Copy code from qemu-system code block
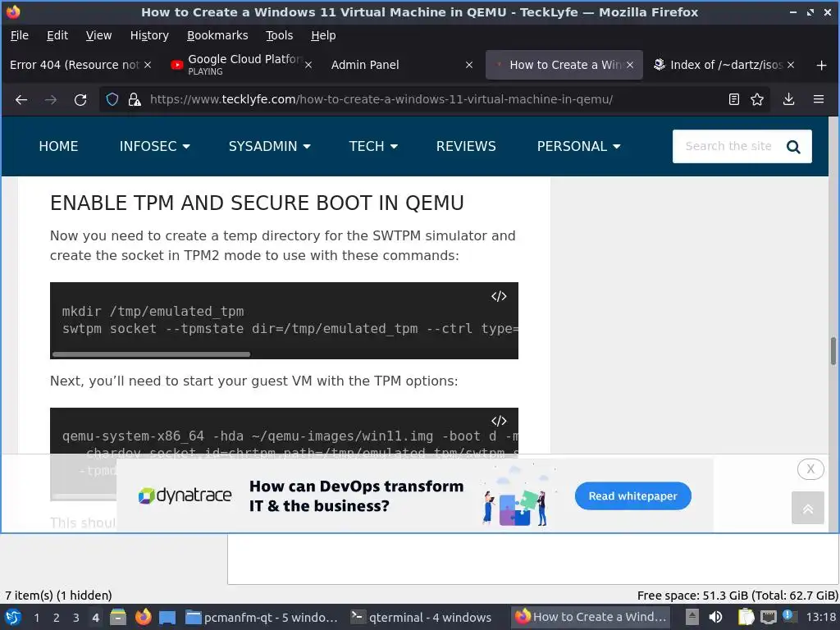The image size is (840, 630). [499, 421]
